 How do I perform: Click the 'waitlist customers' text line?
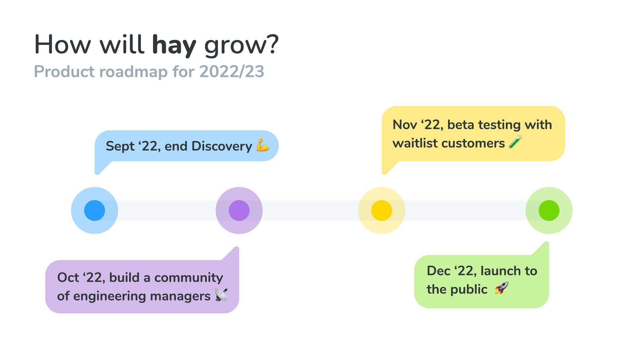[448, 143]
